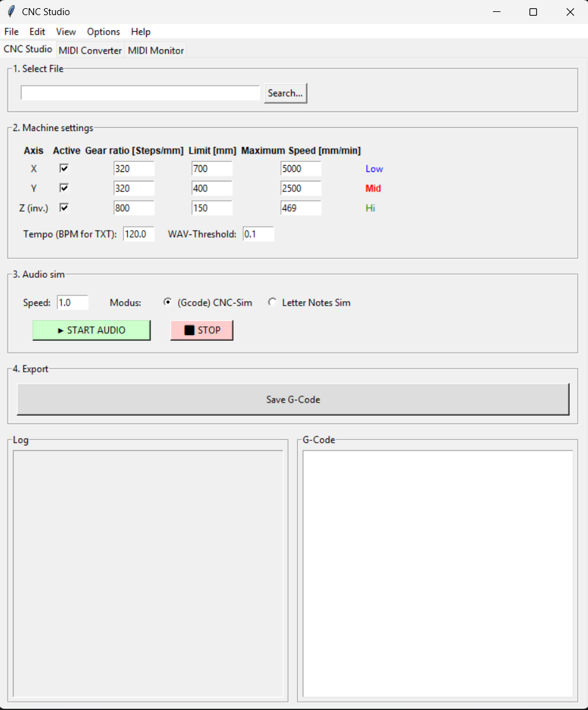Click the Save G-Code button

[293, 399]
